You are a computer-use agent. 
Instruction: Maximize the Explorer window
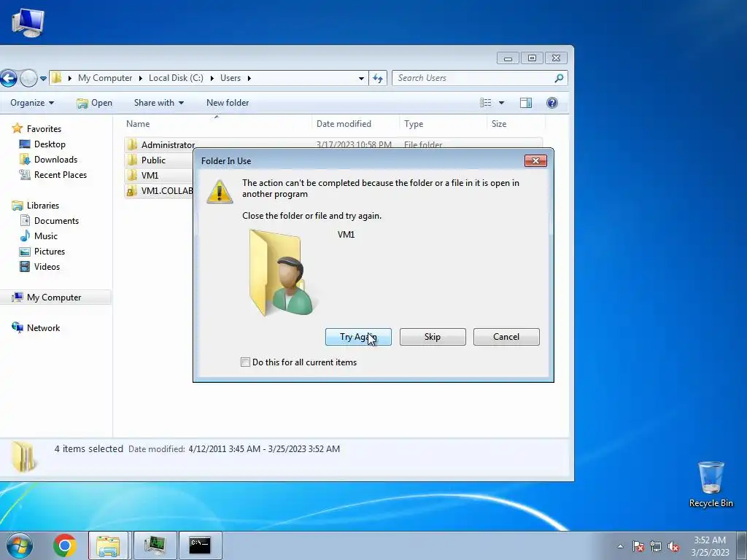pos(532,58)
